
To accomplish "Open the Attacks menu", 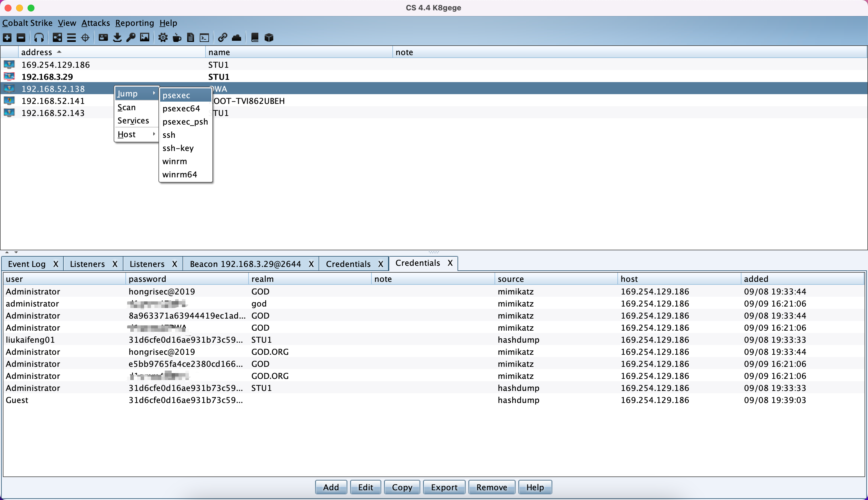I will pos(96,23).
